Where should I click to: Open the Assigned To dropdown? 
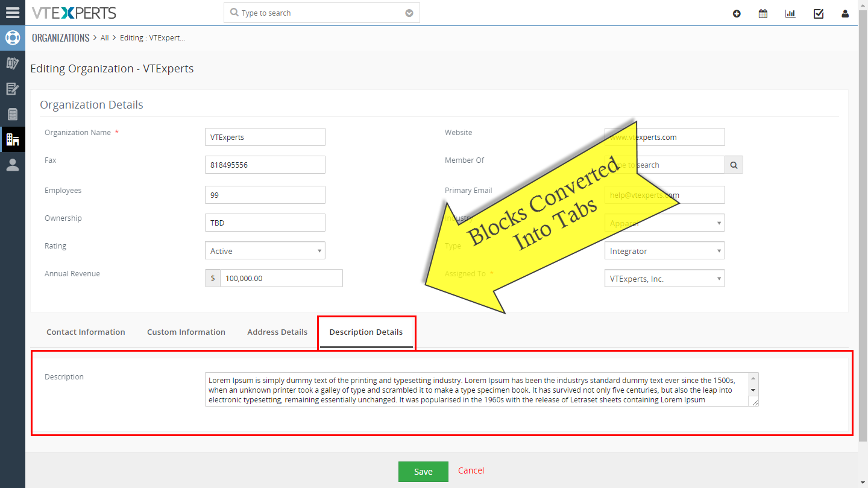pos(664,279)
